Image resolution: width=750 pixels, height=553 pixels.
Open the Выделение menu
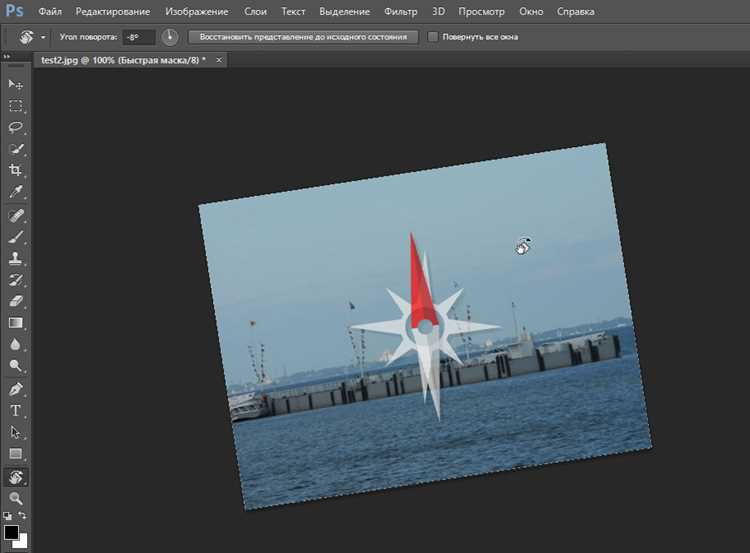point(344,11)
